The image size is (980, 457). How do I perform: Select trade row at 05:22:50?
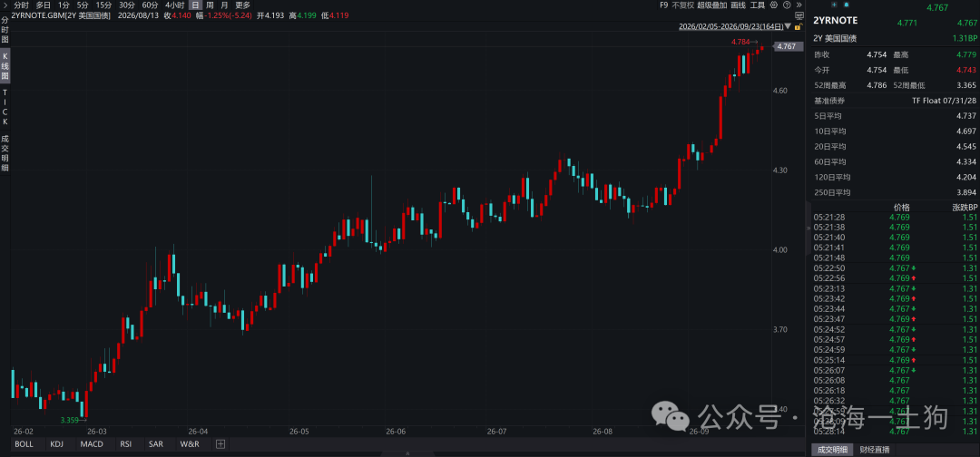895,267
